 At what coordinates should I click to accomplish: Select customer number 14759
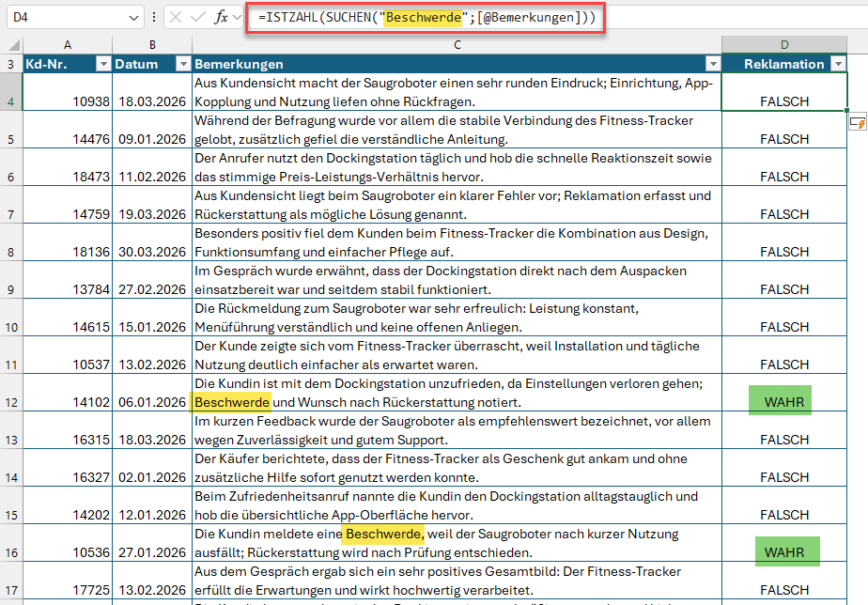[68, 205]
